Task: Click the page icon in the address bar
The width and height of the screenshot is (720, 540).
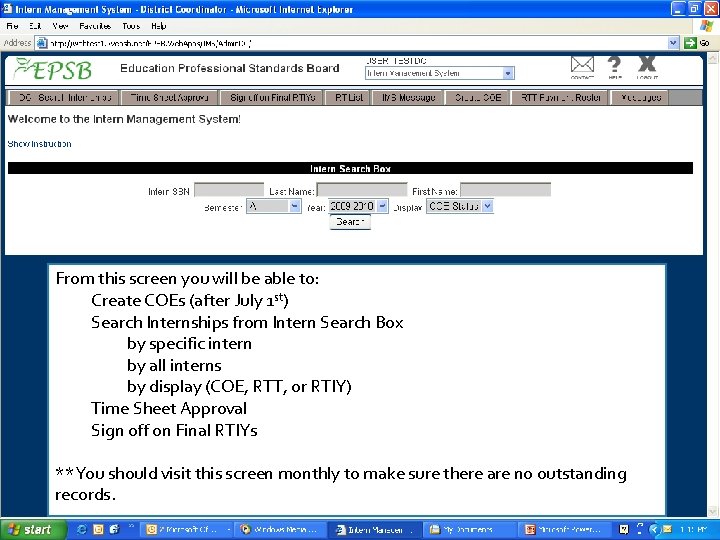Action: (x=42, y=43)
